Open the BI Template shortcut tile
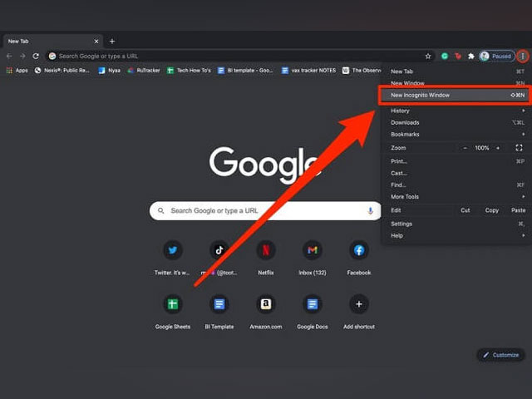This screenshot has height=399, width=532. pyautogui.click(x=219, y=313)
